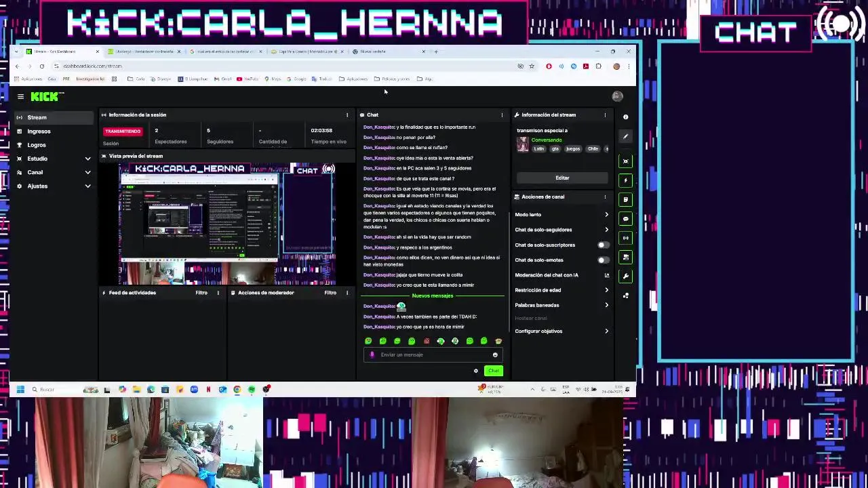Viewport: 868px width, 488px height.
Task: Open the Feed de actividades three-dot menu
Action: 218,293
